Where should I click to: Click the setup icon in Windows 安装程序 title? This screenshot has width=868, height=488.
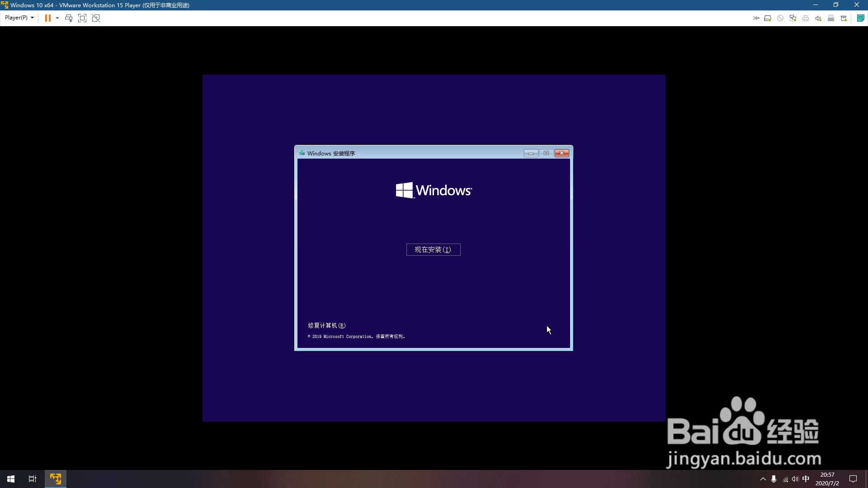point(302,153)
